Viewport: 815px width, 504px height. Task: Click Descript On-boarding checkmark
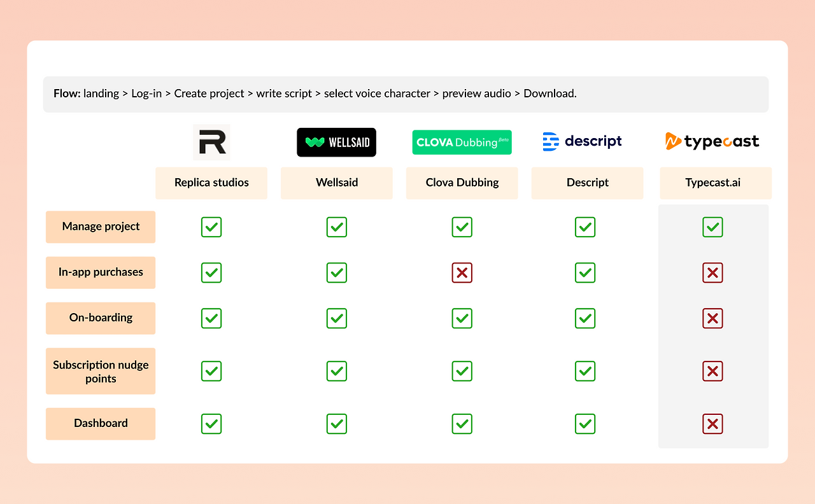[x=585, y=318]
